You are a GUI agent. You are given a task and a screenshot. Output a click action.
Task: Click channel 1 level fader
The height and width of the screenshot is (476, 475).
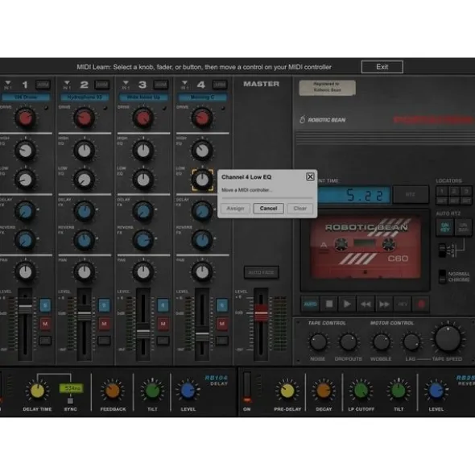[26, 308]
